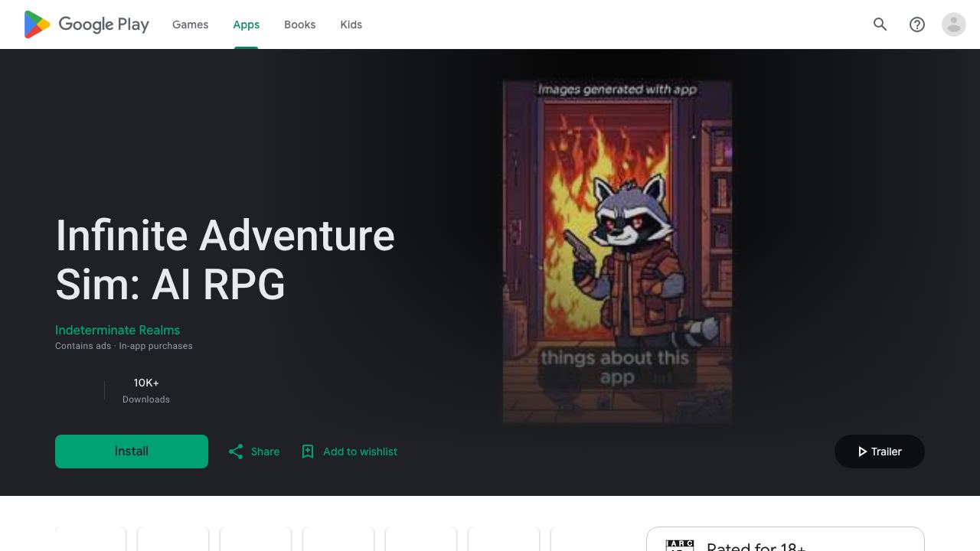The image size is (980, 551).
Task: Go to the Games tab
Action: [x=190, y=24]
